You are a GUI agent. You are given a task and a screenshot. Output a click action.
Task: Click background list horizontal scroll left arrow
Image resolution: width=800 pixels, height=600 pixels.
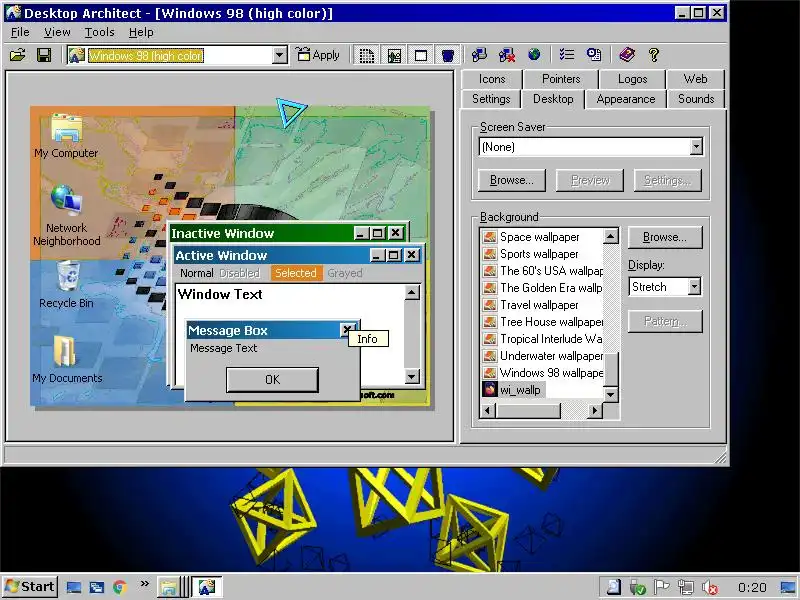coord(488,410)
